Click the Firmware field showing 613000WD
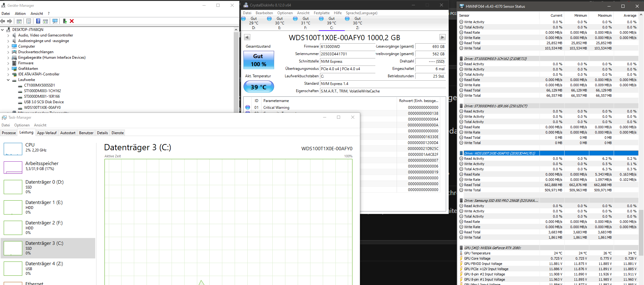The width and height of the screenshot is (644, 285). [348, 47]
